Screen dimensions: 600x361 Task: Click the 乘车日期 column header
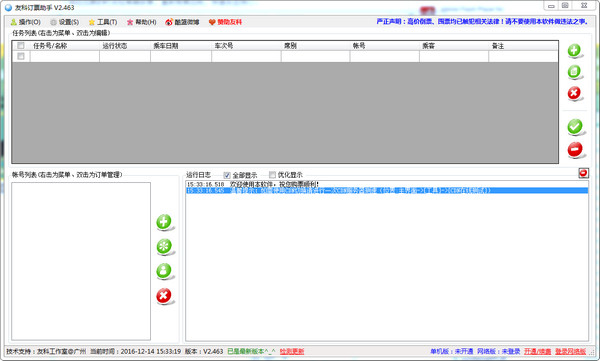(x=181, y=46)
